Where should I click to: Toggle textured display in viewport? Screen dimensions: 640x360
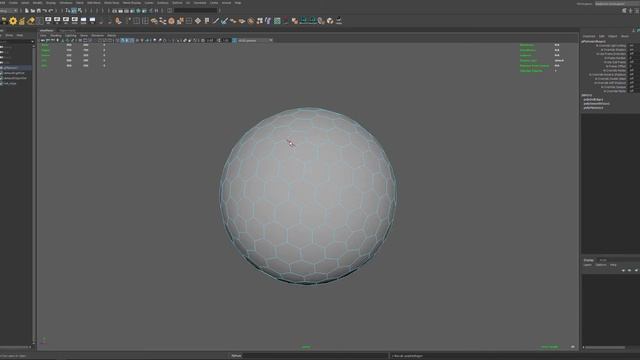[x=137, y=40]
